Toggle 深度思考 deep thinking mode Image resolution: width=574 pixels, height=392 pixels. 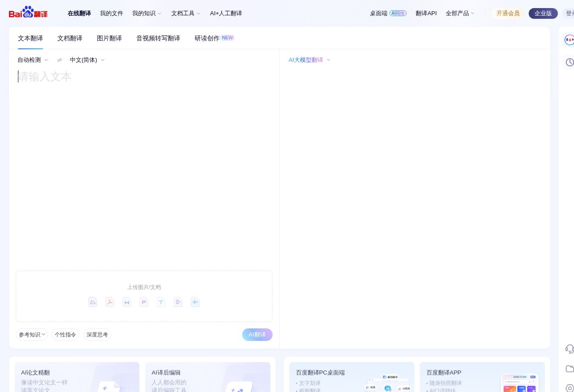[x=97, y=335]
